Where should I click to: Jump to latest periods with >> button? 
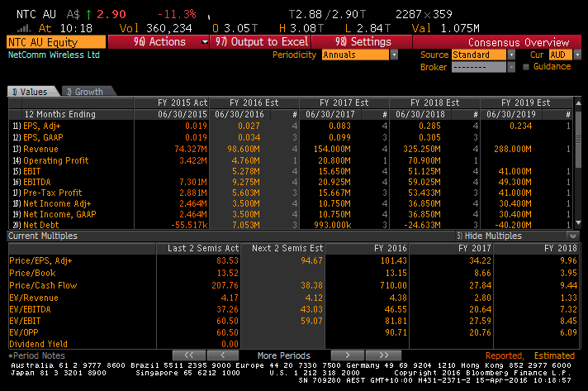[383, 355]
